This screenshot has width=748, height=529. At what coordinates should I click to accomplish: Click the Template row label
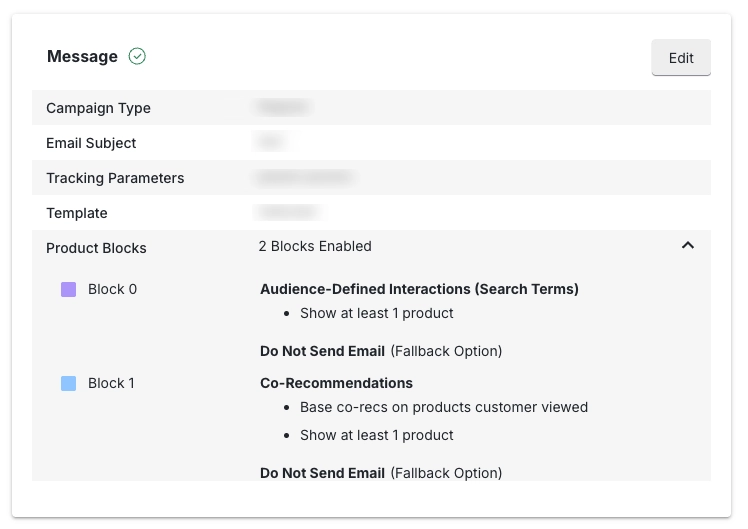[x=77, y=213]
